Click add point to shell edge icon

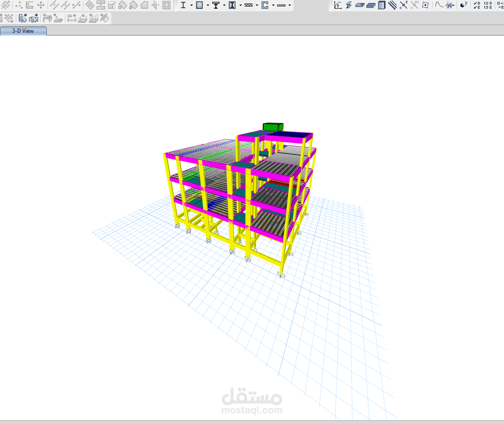tap(122, 5)
